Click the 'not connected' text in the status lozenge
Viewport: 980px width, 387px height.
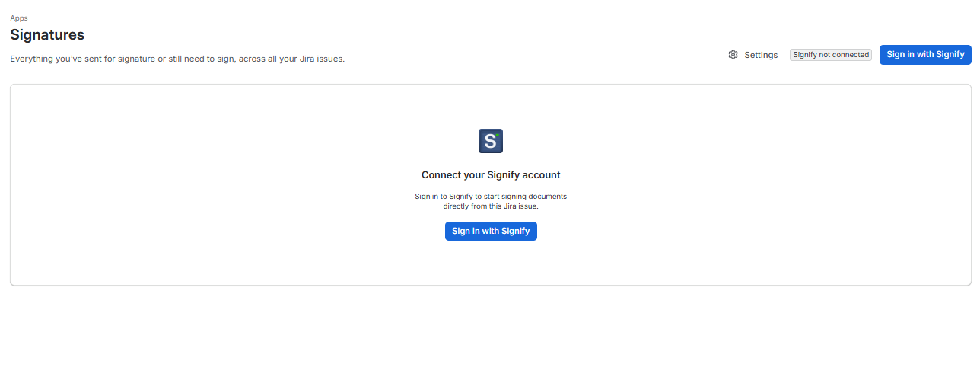(844, 55)
